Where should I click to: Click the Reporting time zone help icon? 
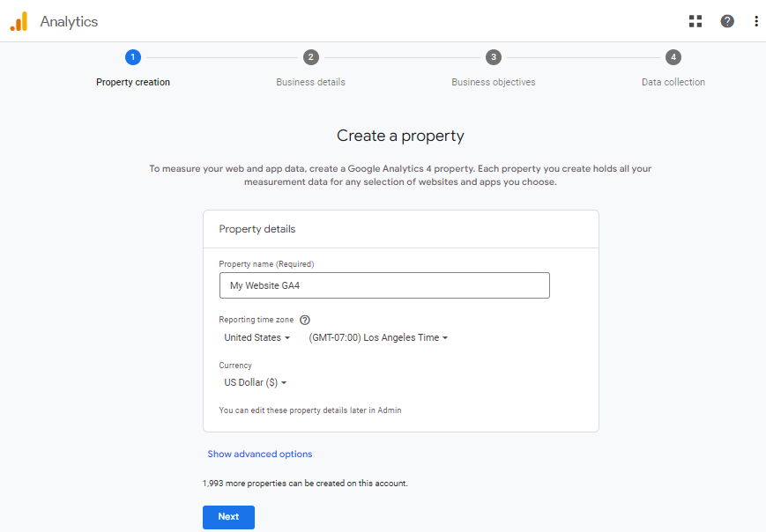point(305,320)
